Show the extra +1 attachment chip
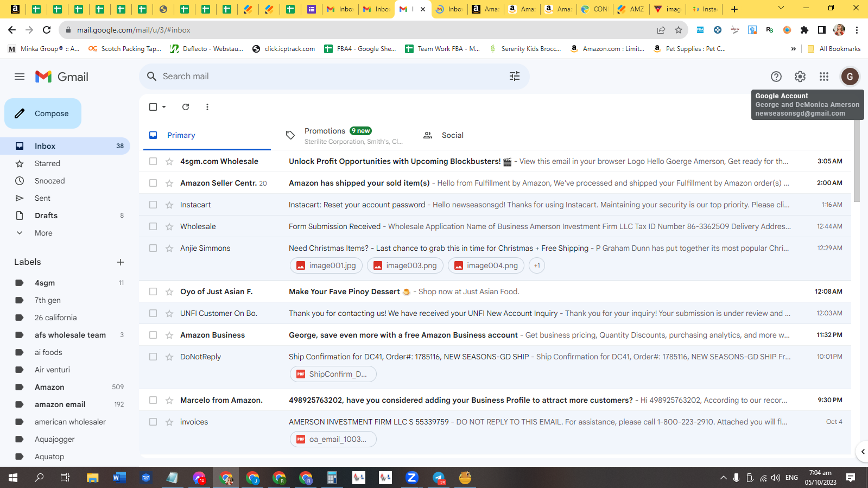Screen dimensions: 868x488 click(537, 265)
